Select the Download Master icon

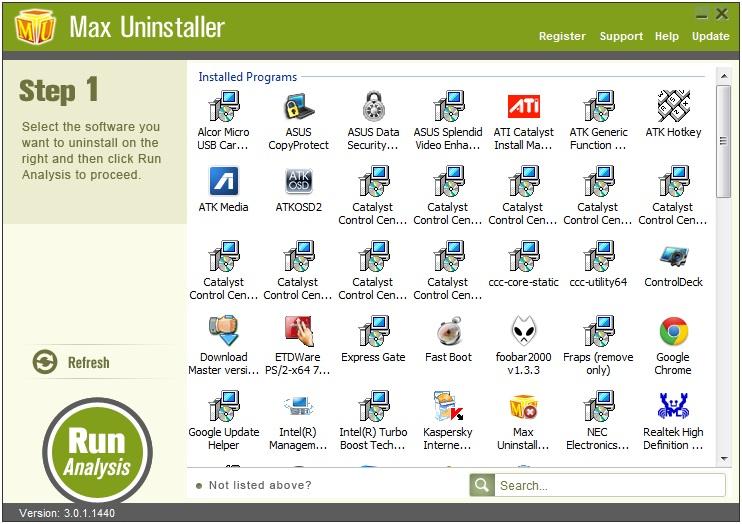pos(224,331)
